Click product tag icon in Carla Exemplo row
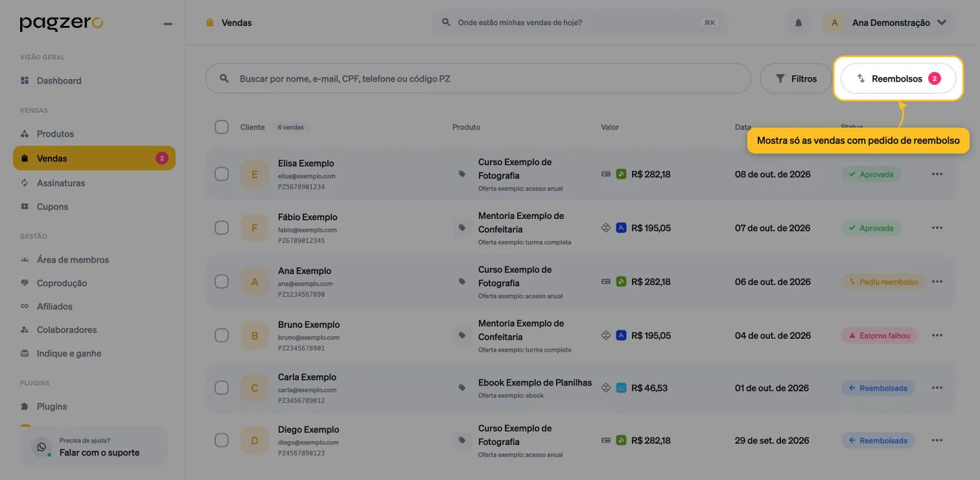Viewport: 980px width, 480px height. (462, 387)
